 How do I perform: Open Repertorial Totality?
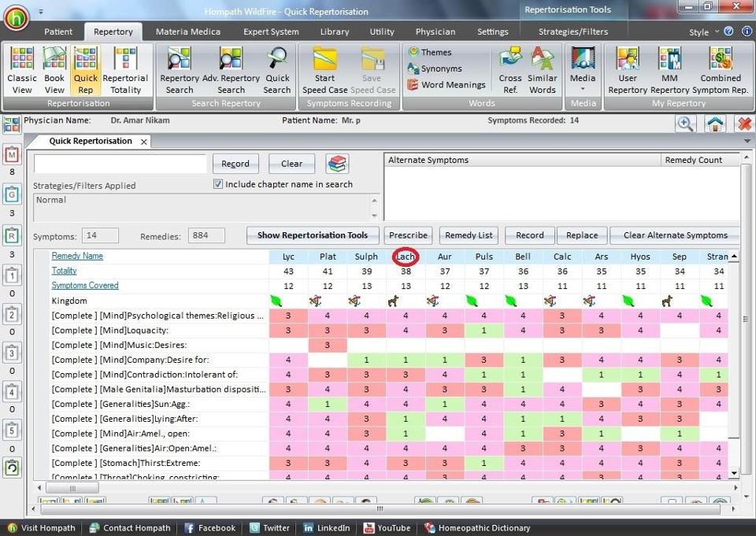point(125,70)
